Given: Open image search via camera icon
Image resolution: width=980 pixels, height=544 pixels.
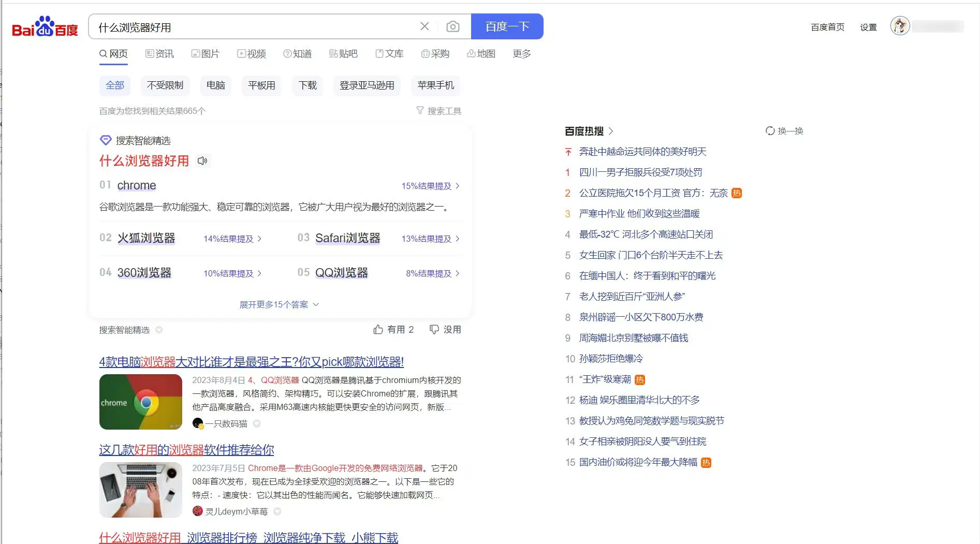Looking at the screenshot, I should (453, 26).
